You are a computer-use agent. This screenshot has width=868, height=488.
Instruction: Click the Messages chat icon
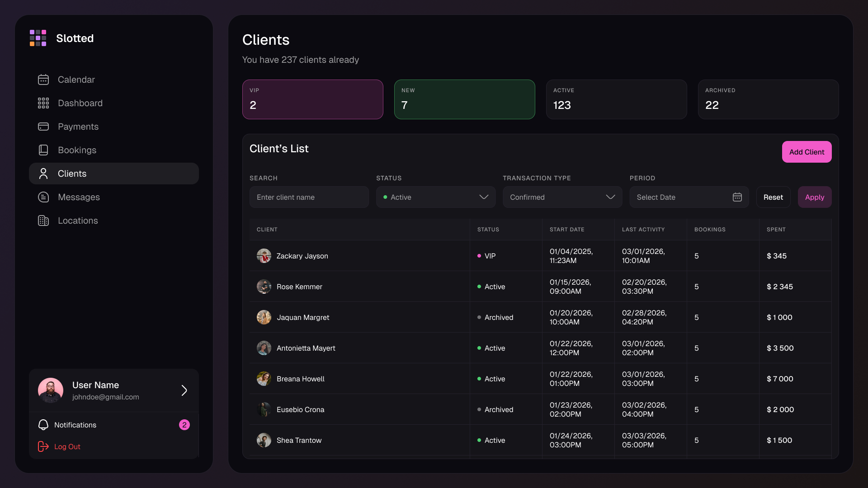(x=43, y=197)
